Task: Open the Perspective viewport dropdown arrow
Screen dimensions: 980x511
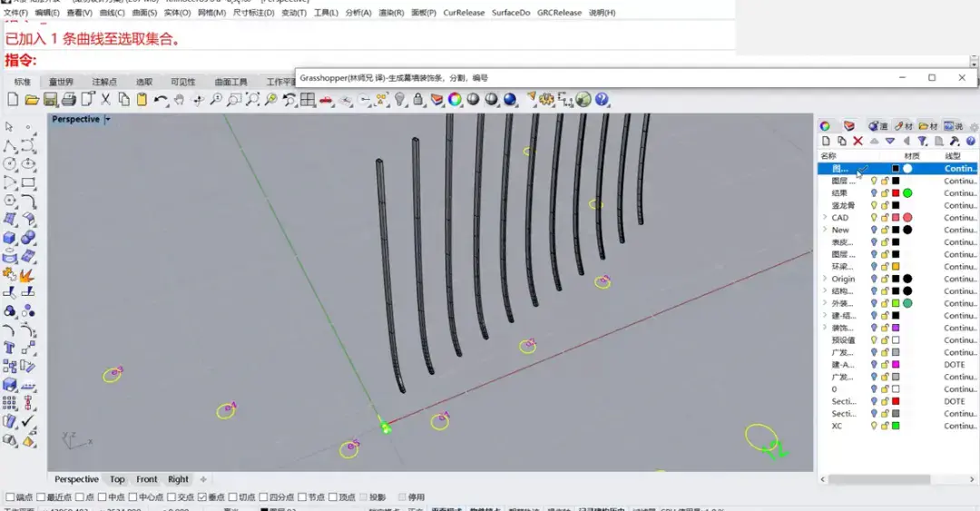Action: (107, 119)
